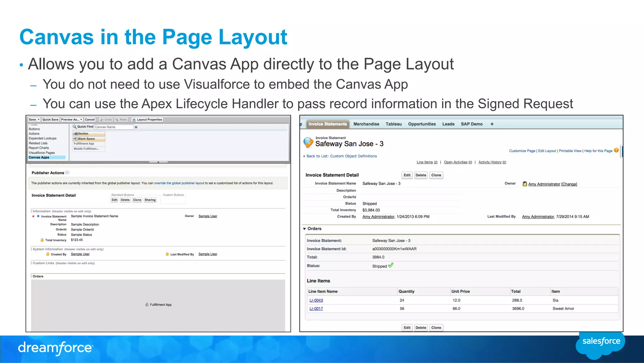The width and height of the screenshot is (644, 363).
Task: Jump to the Line Items [2] related list
Action: (427, 162)
